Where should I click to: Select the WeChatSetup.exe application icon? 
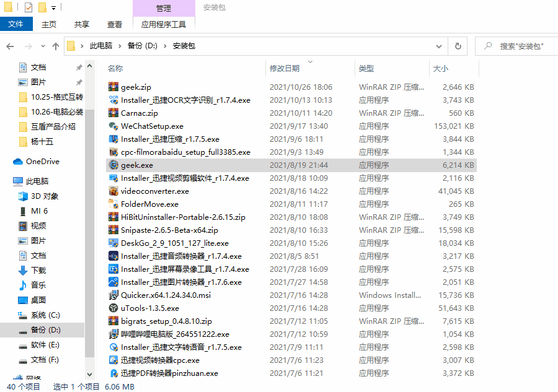pos(113,126)
